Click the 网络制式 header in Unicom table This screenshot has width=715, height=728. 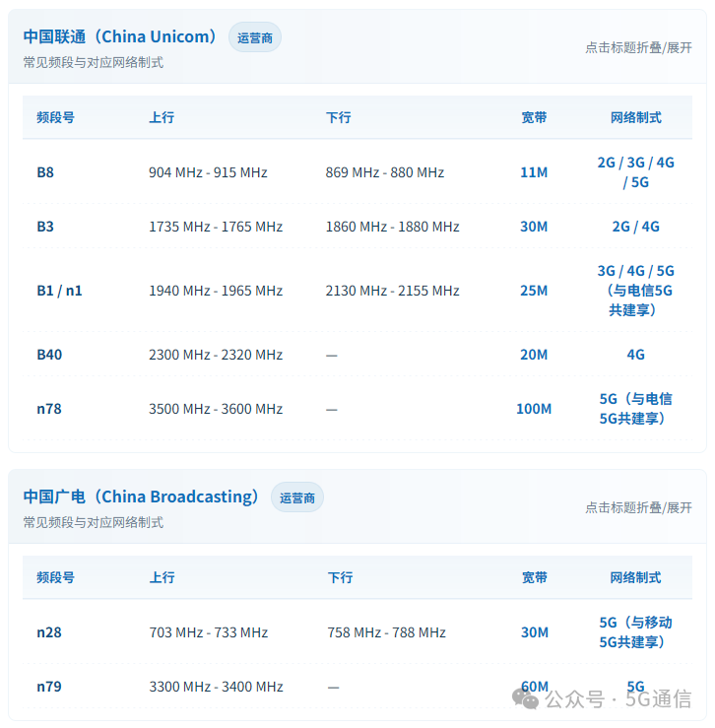[x=635, y=117]
